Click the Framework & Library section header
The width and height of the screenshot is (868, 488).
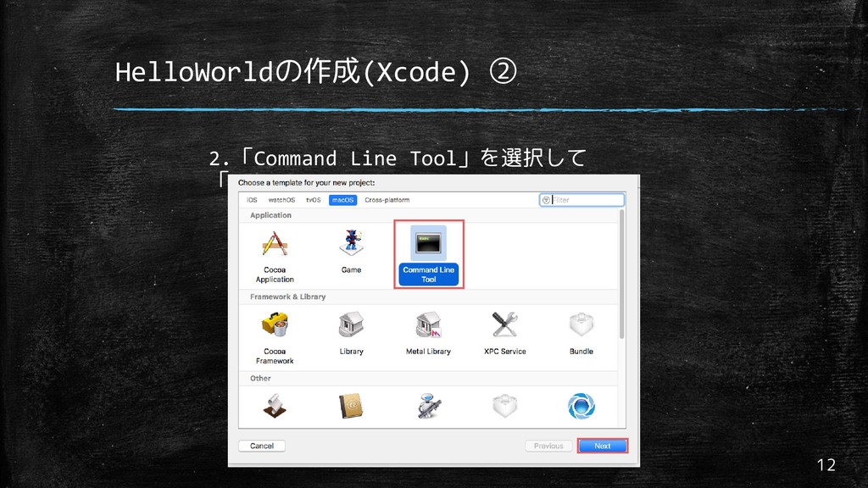click(x=288, y=297)
